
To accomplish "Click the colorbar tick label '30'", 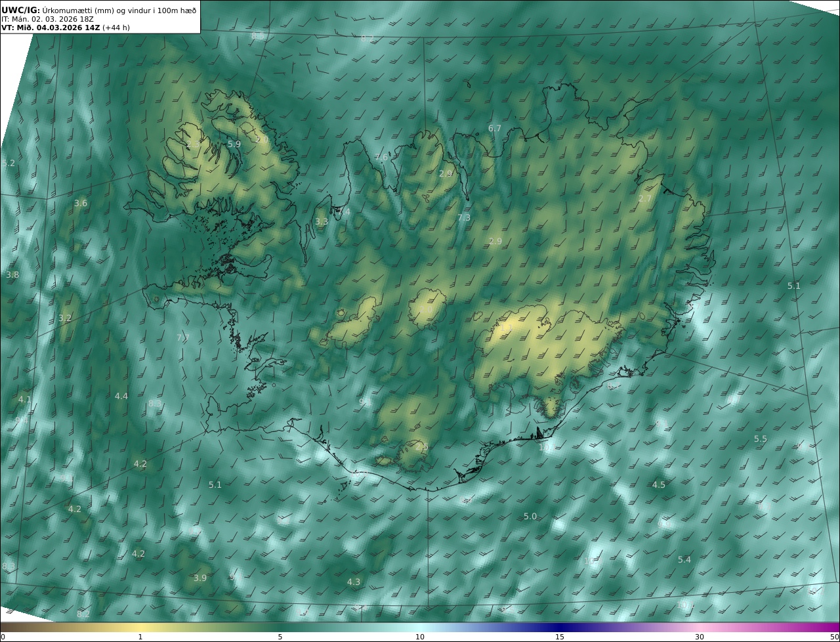I will (700, 637).
